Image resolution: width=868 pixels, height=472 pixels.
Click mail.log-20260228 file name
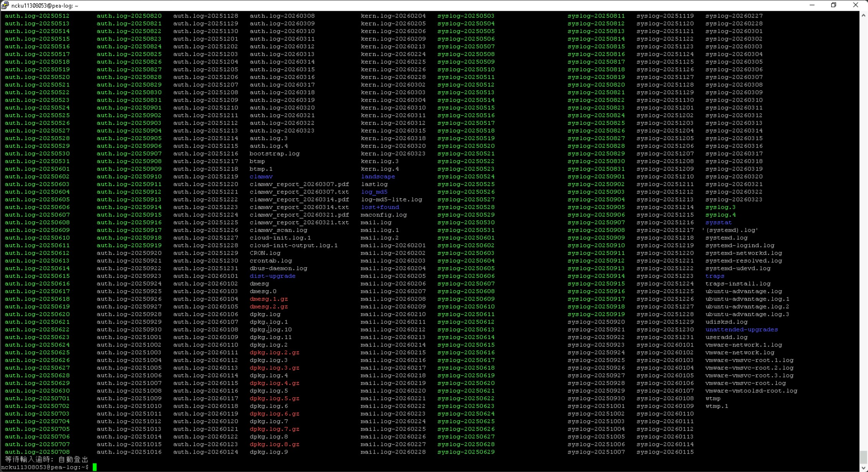[393, 452]
